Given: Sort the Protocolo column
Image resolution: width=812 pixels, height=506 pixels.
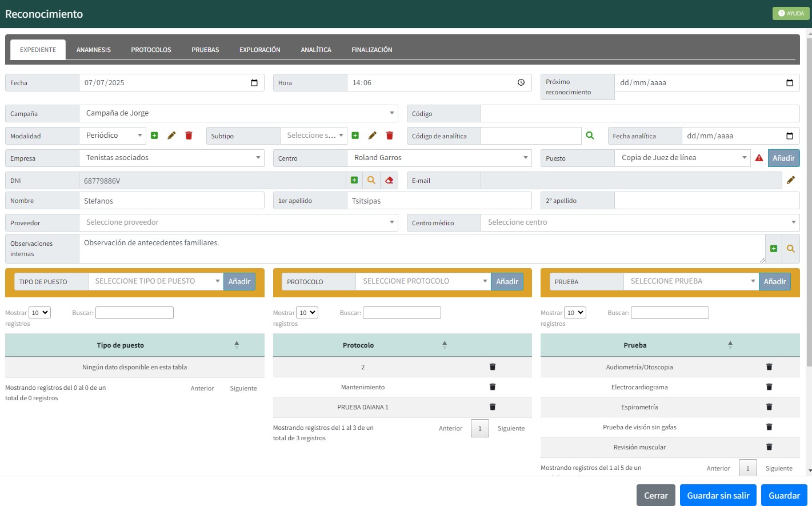Looking at the screenshot, I should [445, 345].
